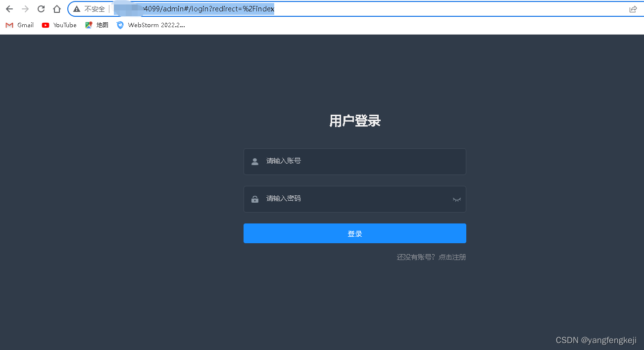Click the home icon in the browser

click(56, 8)
